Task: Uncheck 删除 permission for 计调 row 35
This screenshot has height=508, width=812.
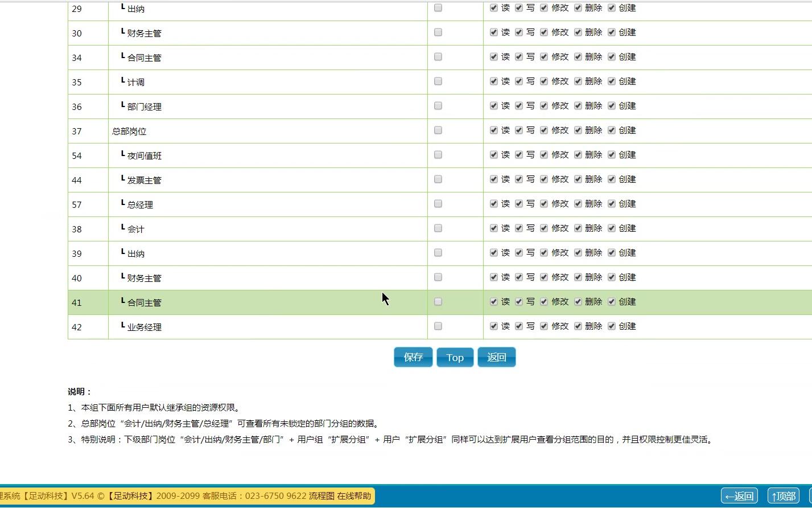Action: (x=577, y=81)
